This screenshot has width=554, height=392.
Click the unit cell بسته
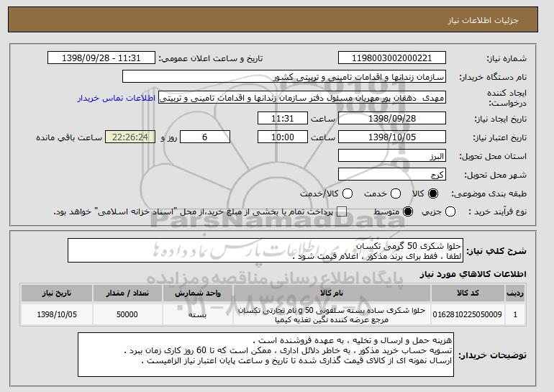pos(198,314)
